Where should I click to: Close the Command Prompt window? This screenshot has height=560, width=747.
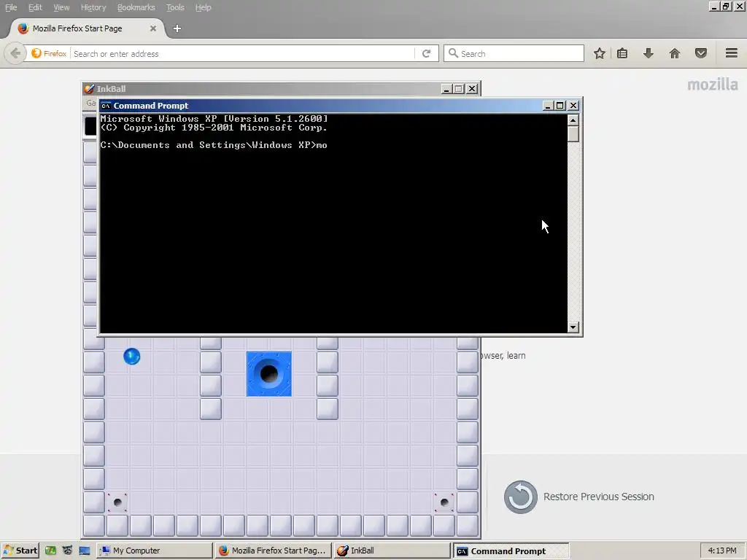pyautogui.click(x=573, y=106)
